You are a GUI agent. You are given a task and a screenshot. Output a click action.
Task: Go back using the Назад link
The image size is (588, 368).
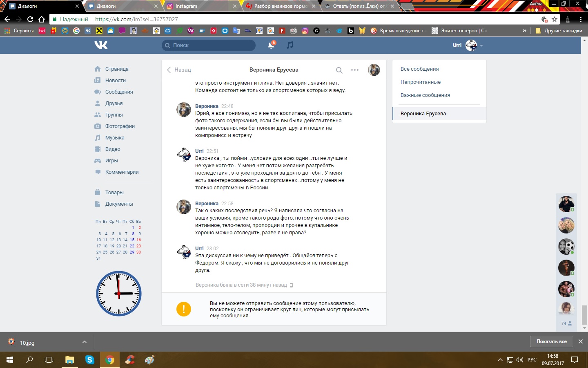(179, 70)
